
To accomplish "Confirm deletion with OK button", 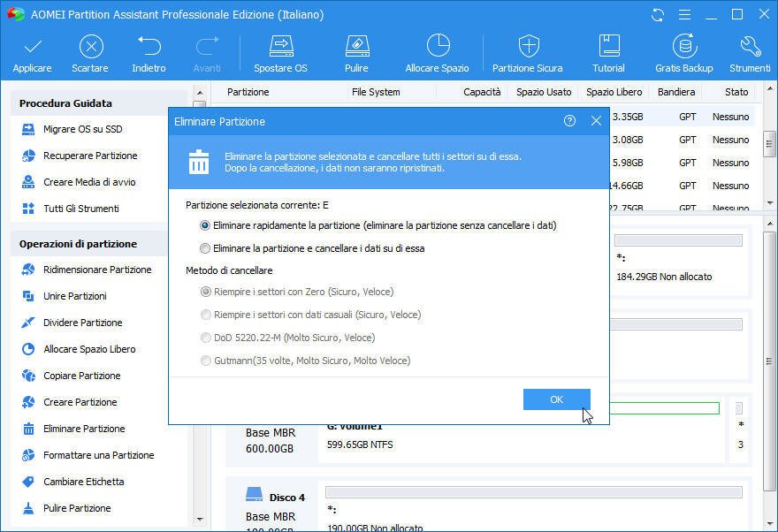I will pyautogui.click(x=557, y=399).
